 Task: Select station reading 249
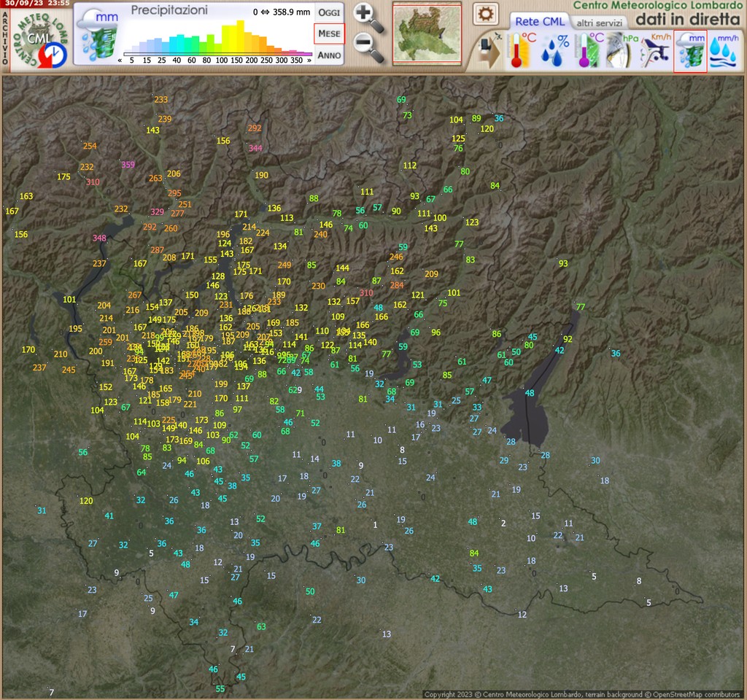click(x=285, y=265)
